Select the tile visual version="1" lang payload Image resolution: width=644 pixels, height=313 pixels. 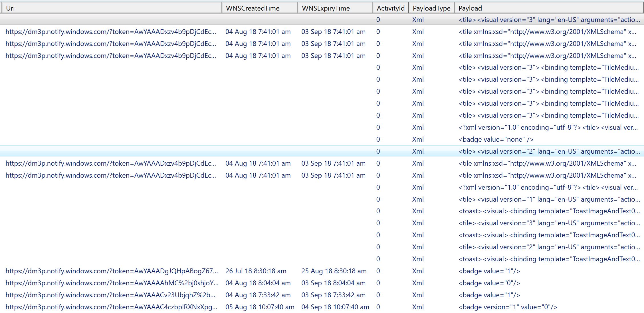pyautogui.click(x=549, y=199)
